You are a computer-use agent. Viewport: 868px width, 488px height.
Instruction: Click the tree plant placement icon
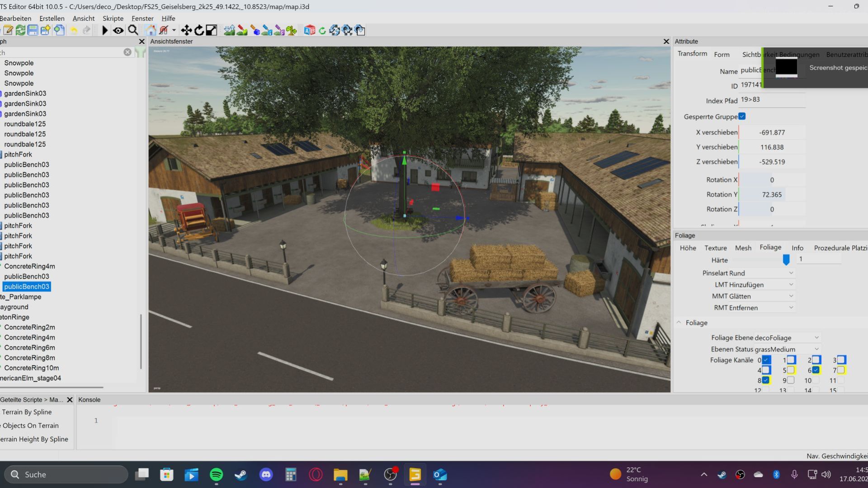pyautogui.click(x=292, y=30)
